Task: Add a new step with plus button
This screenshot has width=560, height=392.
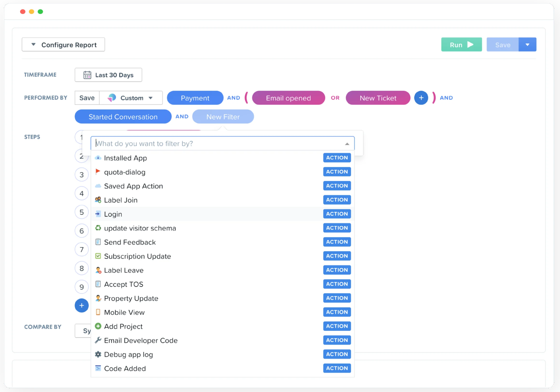Action: point(82,306)
